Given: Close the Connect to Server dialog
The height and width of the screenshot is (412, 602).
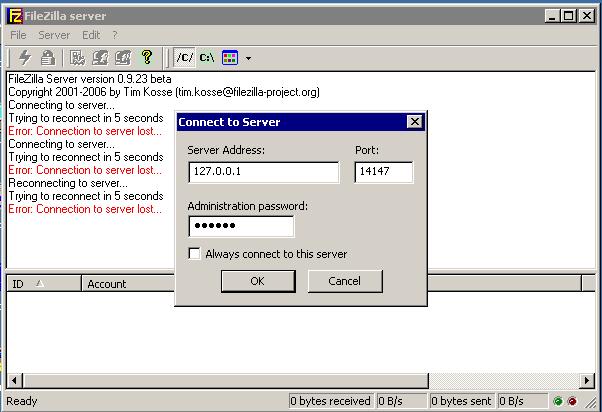Looking at the screenshot, I should 415,122.
